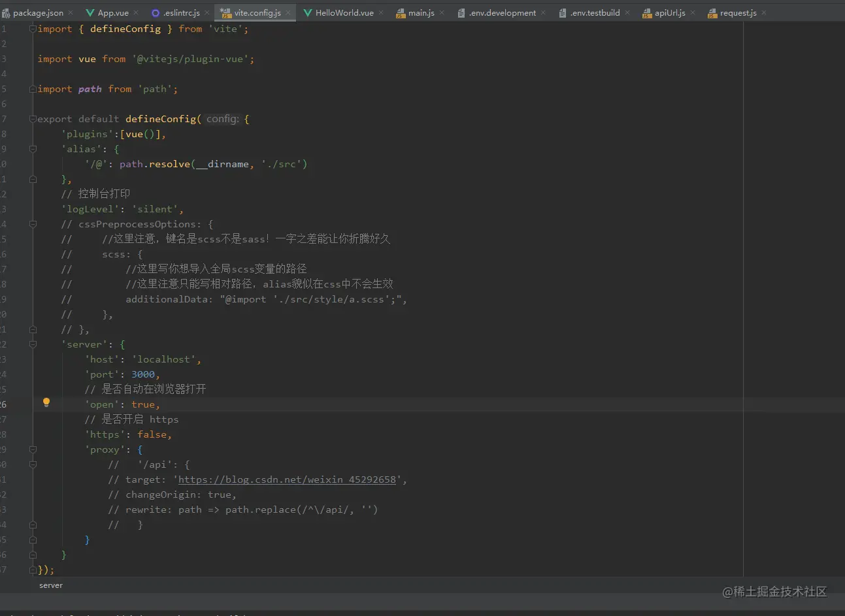The height and width of the screenshot is (616, 845).
Task: Collapse the 'server' object fold marker
Action: (x=33, y=344)
